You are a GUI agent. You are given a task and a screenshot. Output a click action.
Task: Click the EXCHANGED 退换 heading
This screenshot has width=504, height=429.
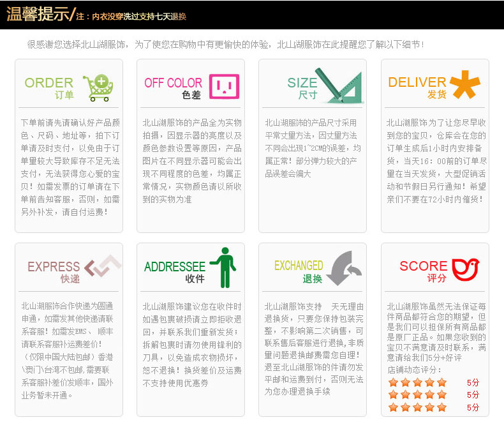pos(299,271)
